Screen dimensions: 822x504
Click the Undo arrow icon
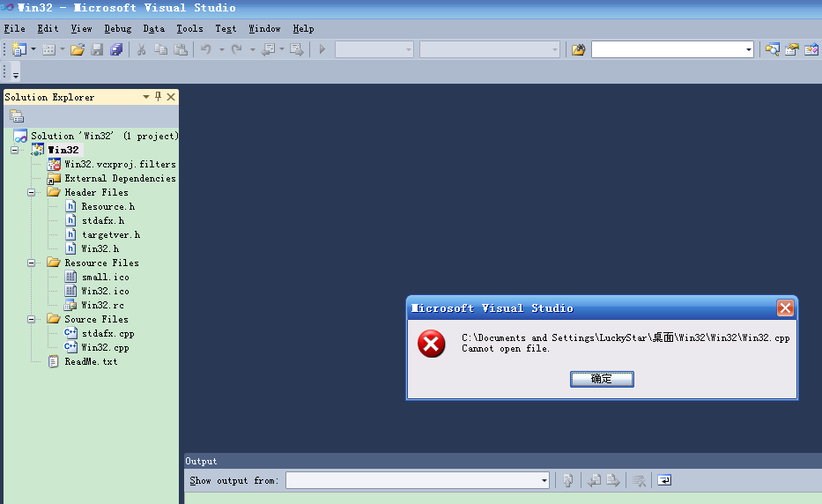point(206,50)
